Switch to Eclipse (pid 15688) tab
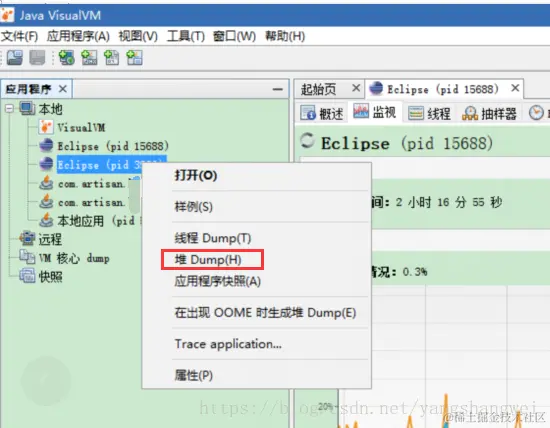Viewport: 550px width, 428px height. 442,89
